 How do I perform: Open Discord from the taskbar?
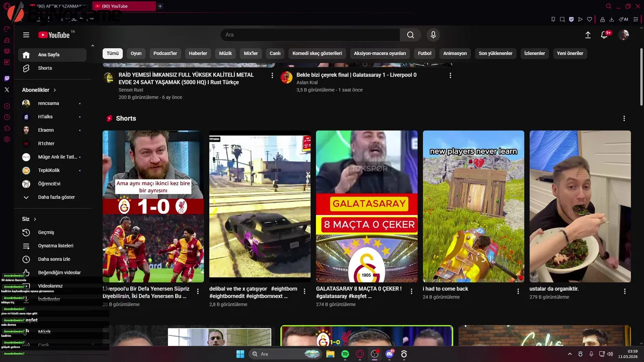tap(389, 354)
